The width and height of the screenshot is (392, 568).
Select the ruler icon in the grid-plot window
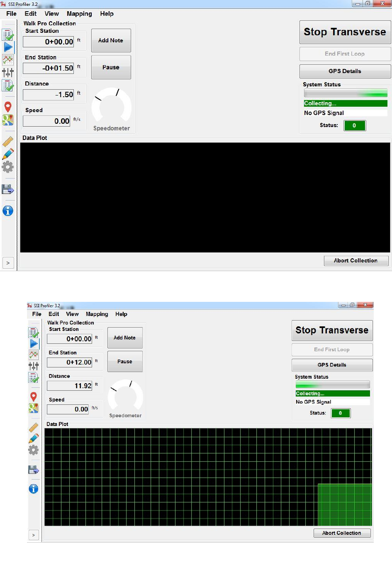pyautogui.click(x=34, y=427)
